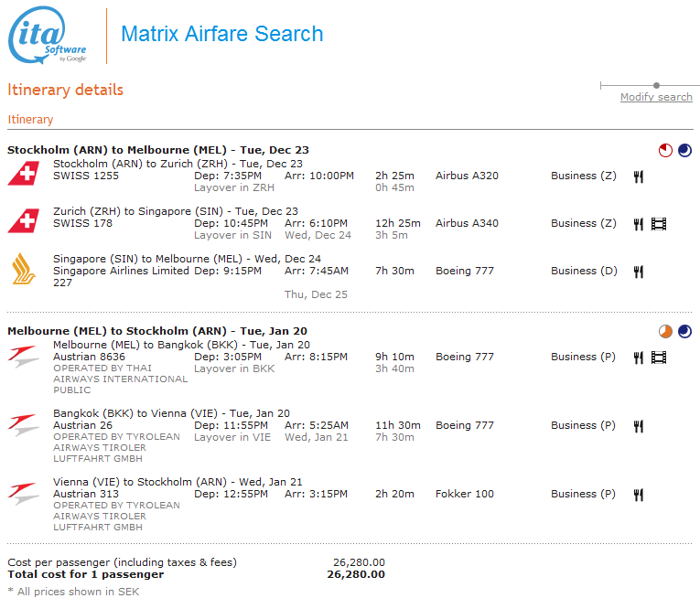The image size is (700, 598).
Task: Click the red clock icon for the outbound trip
Action: pos(666,150)
